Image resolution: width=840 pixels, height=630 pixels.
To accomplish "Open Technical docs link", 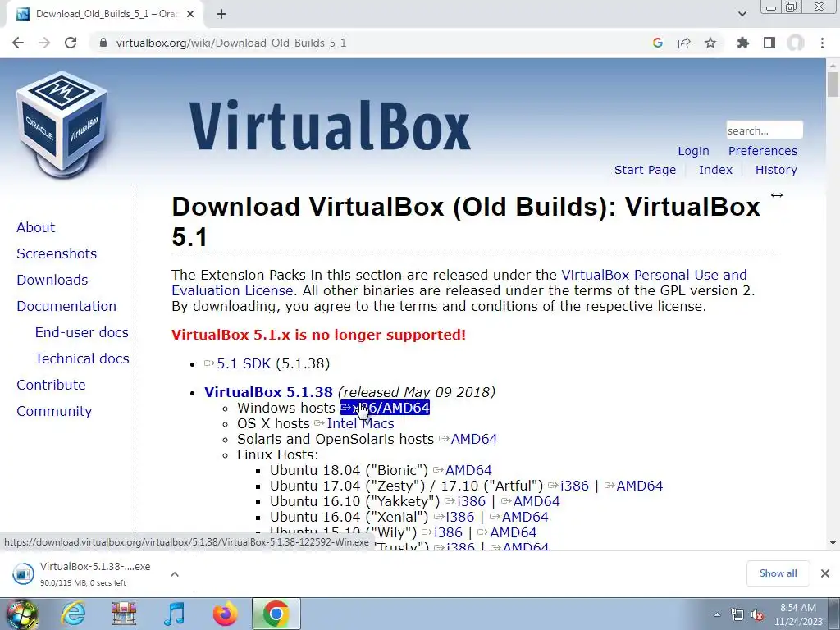I will coord(82,358).
